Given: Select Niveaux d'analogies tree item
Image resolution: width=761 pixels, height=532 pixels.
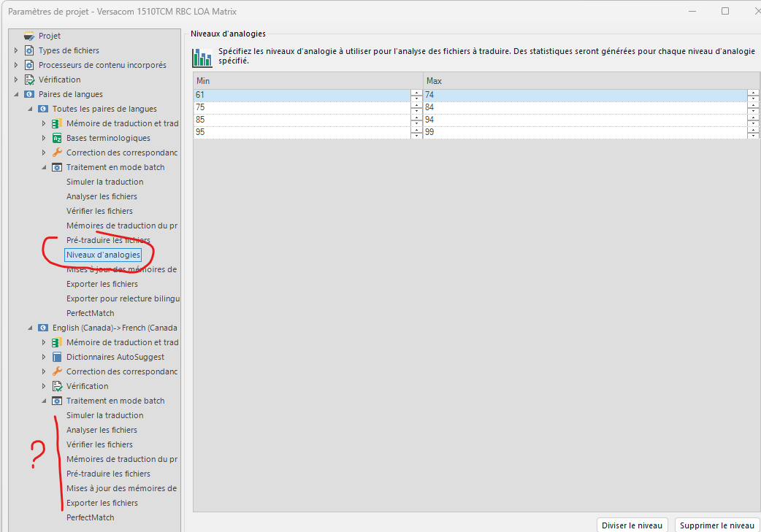Looking at the screenshot, I should (103, 255).
